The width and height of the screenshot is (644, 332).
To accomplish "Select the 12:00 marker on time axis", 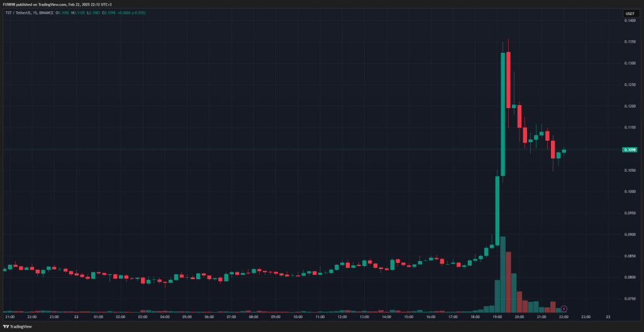I will pos(341,317).
